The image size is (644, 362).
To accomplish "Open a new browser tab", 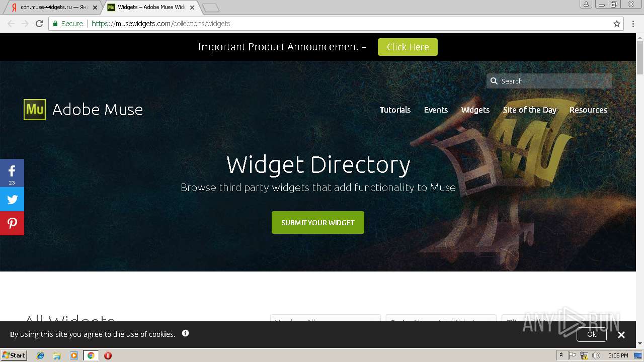I will [x=211, y=8].
